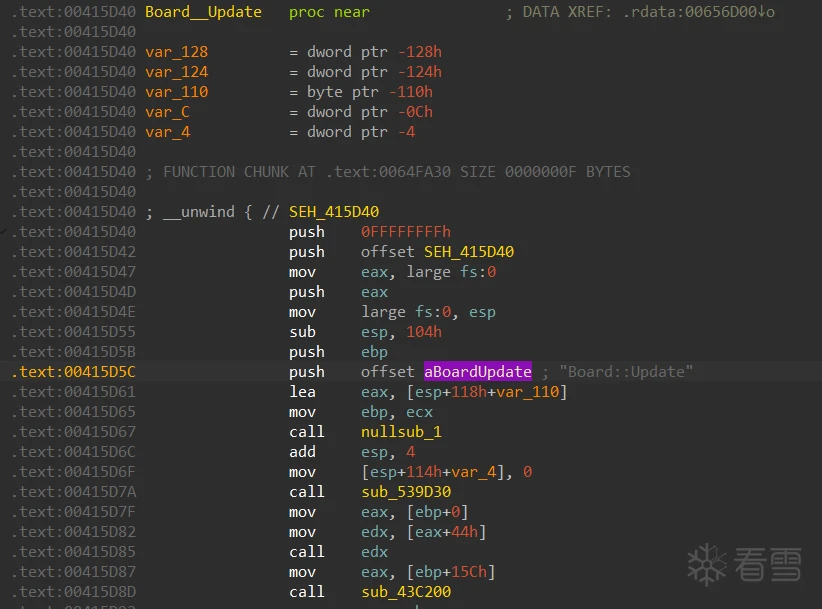Viewport: 822px width, 609px height.
Task: Click SEH_415D40 in the push offset operand
Action: (x=469, y=252)
